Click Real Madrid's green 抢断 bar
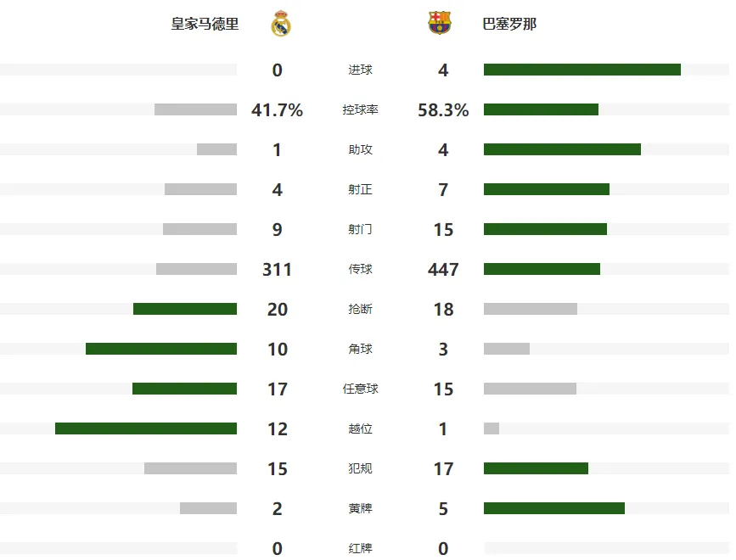 click(185, 309)
